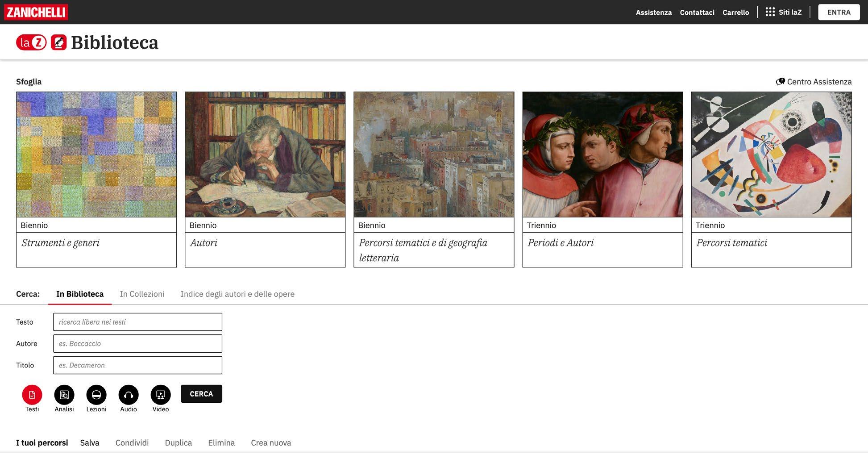This screenshot has height=455, width=868.
Task: Open the Periodi e Autori poets thumbnail
Action: [x=602, y=154]
